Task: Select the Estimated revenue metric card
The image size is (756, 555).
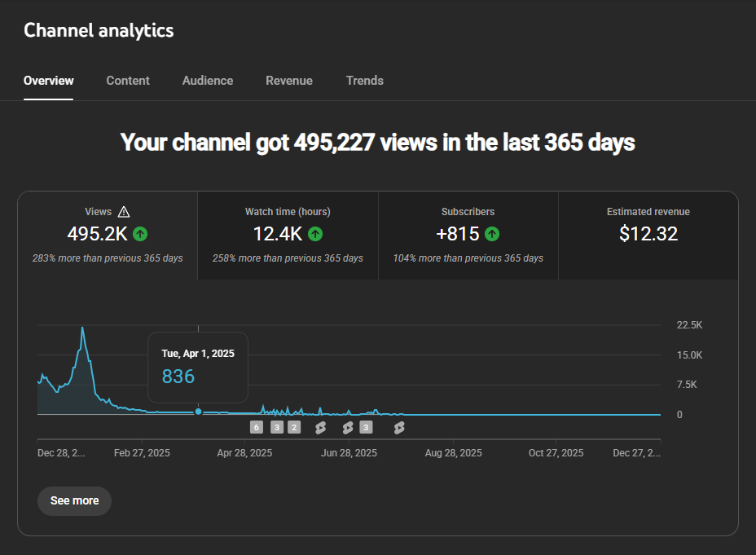Action: (648, 235)
